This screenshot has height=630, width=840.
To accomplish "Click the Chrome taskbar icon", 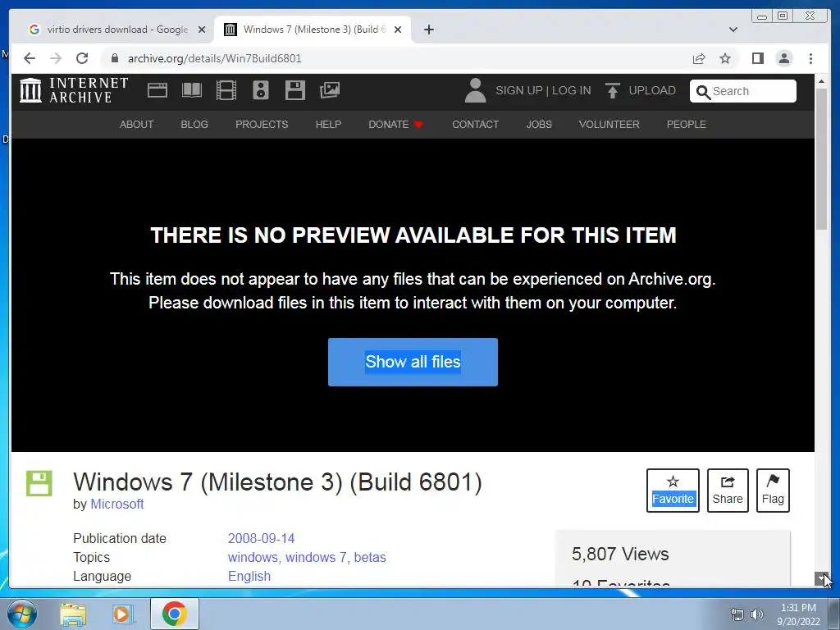I will (174, 614).
